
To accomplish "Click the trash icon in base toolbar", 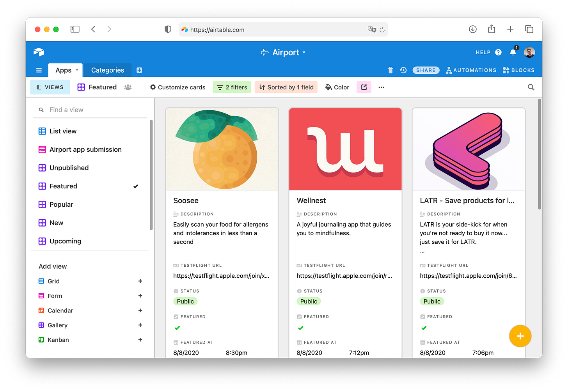I will point(390,70).
